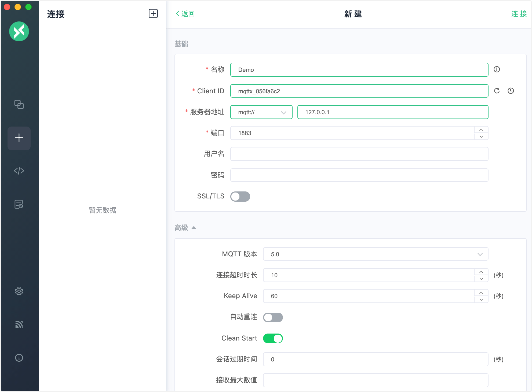Increase the port number with up arrow
Screen dimensions: 532x392
pyautogui.click(x=481, y=130)
